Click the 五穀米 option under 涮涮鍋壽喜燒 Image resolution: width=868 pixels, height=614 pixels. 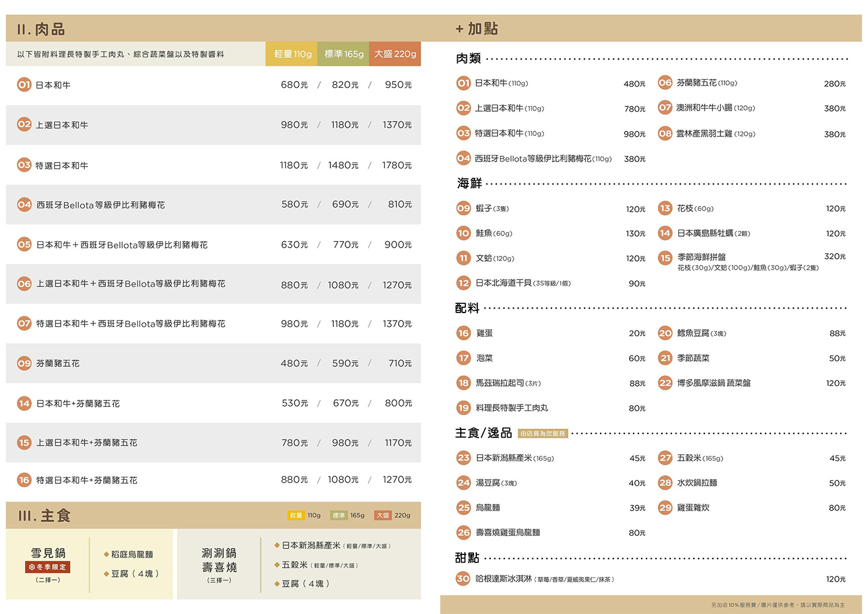295,565
